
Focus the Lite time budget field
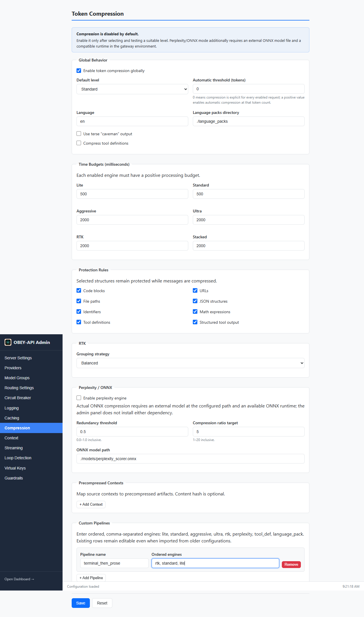pyautogui.click(x=132, y=194)
